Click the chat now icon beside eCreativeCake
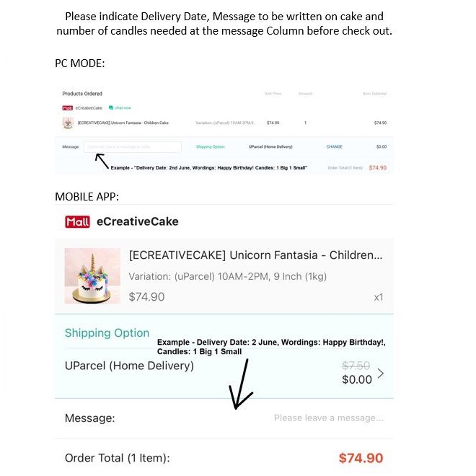The image size is (476, 476). (120, 107)
